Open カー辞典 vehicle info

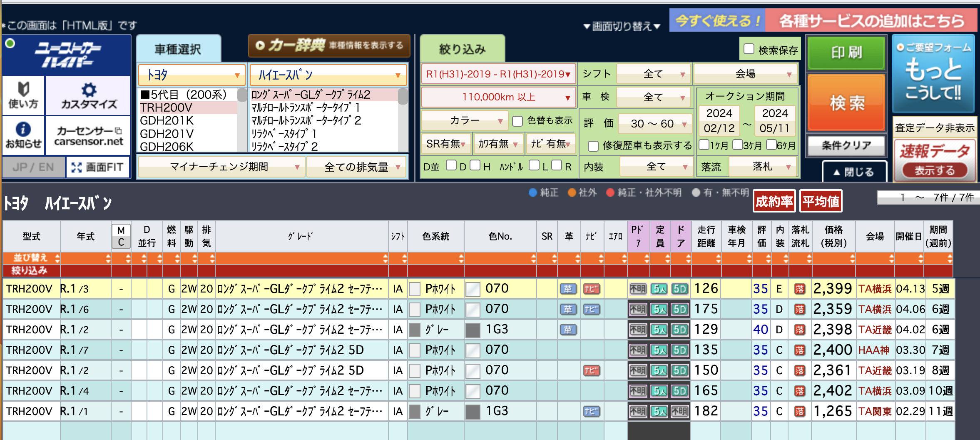(x=329, y=45)
